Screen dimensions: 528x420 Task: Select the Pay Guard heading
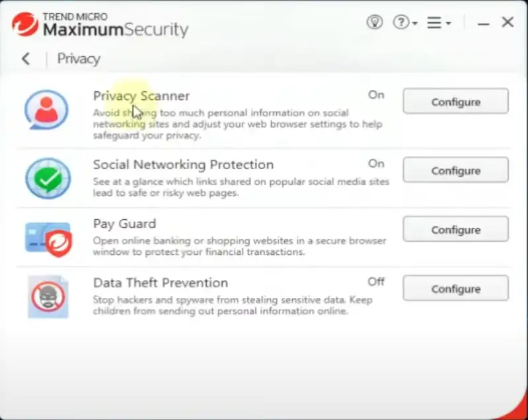[x=124, y=224]
